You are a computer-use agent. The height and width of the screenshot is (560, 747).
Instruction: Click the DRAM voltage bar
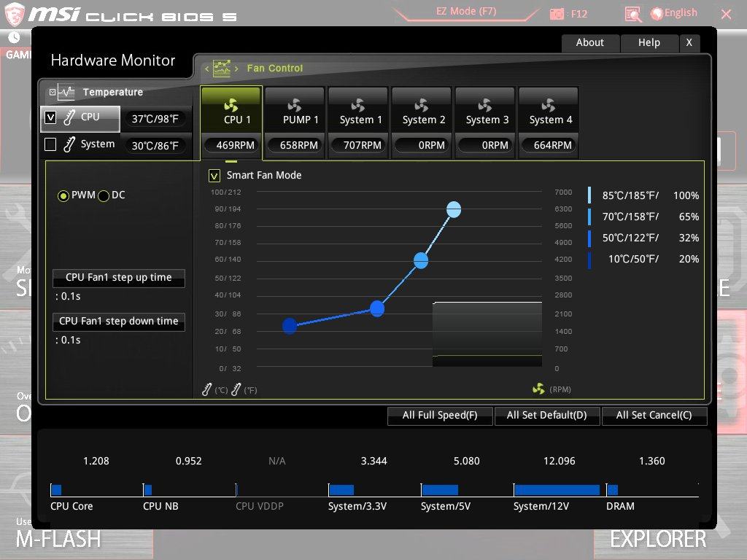tap(613, 490)
